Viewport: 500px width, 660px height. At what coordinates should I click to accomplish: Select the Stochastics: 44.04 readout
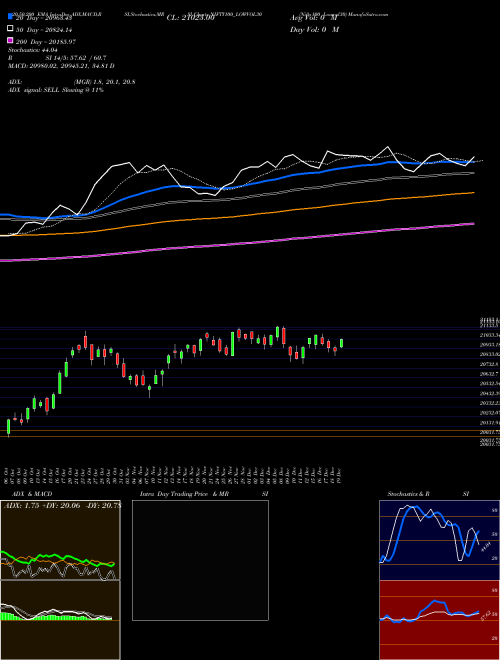coord(33,50)
